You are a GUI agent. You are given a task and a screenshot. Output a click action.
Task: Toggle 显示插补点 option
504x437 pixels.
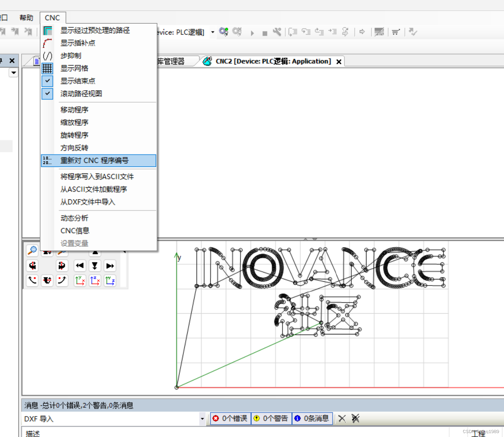click(x=98, y=43)
